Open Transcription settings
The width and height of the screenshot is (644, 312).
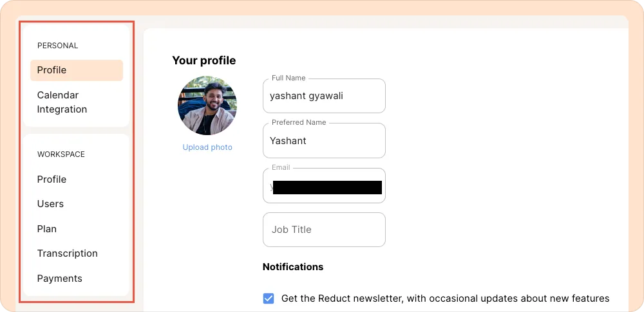click(x=67, y=253)
